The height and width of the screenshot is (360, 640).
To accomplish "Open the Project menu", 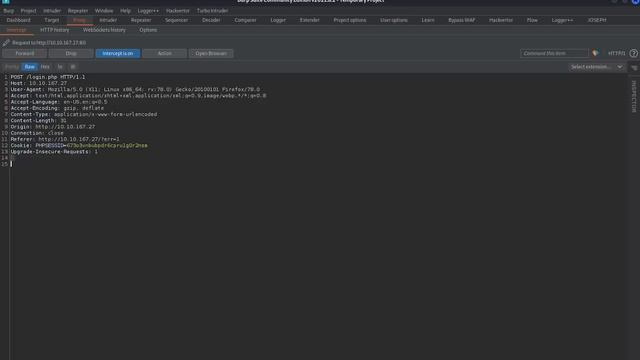I will click(28, 11).
